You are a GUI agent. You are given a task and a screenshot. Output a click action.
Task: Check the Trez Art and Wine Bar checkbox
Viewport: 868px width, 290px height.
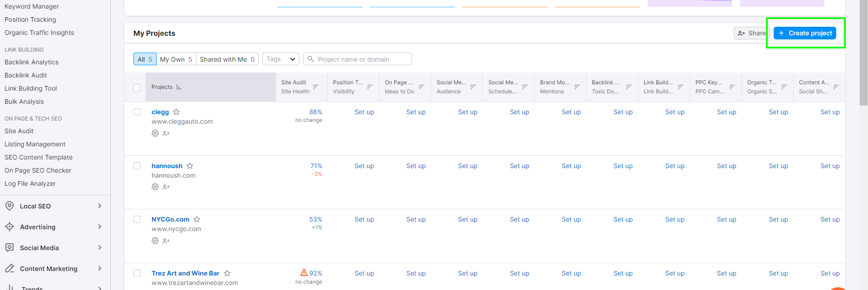137,273
